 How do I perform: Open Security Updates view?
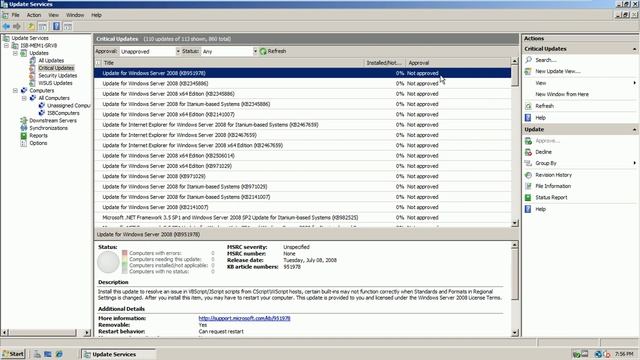[58, 76]
